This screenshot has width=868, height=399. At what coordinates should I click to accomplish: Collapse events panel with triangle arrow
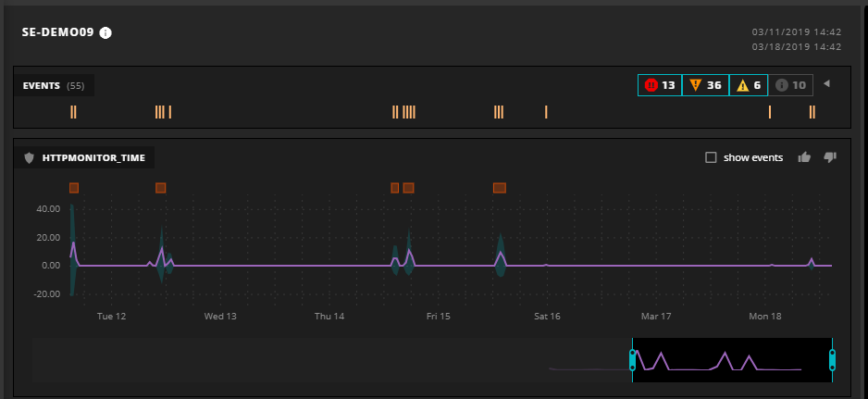[x=826, y=84]
